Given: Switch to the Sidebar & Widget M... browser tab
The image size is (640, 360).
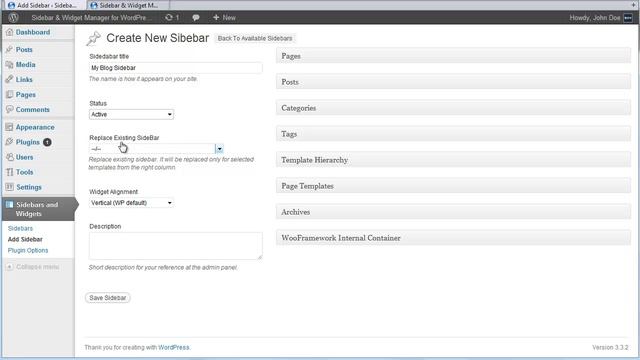Looking at the screenshot, I should (127, 5).
